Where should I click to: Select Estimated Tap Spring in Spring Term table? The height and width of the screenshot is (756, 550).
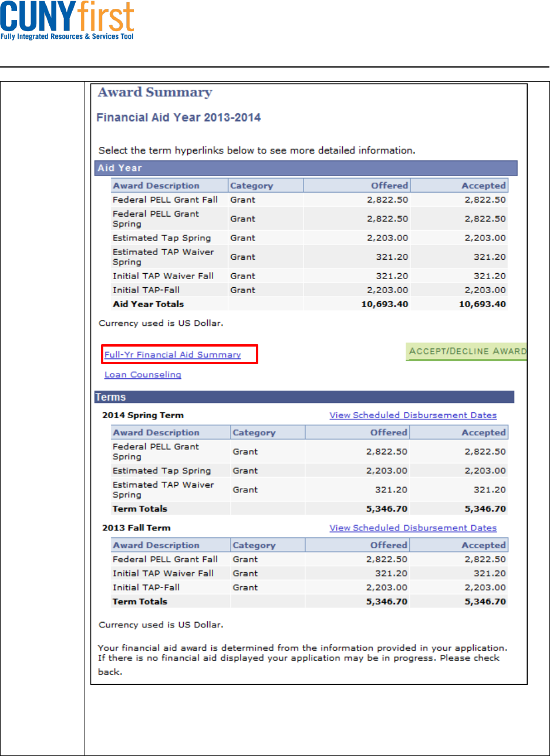point(161,471)
